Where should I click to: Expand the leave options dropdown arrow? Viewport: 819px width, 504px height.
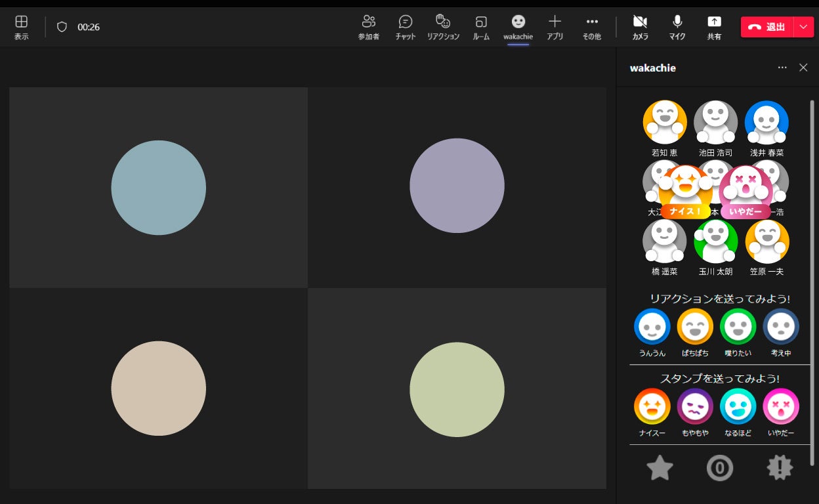[804, 27]
